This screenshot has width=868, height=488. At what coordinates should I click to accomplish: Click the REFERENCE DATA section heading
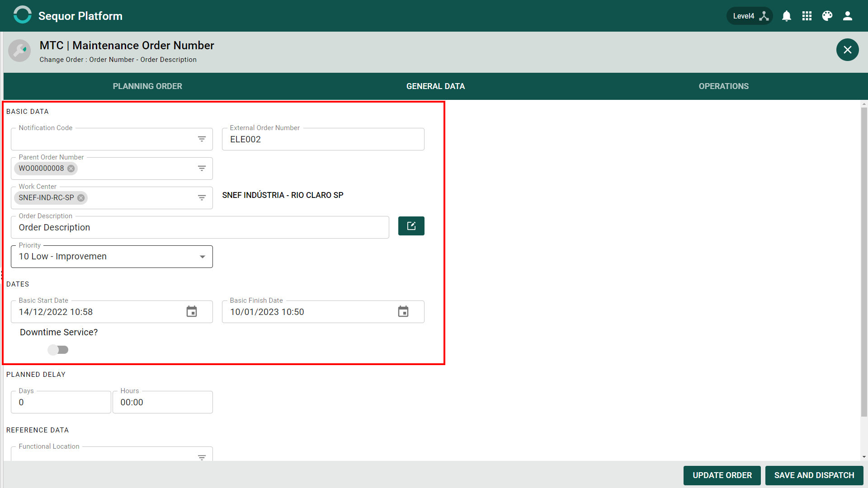tap(38, 430)
